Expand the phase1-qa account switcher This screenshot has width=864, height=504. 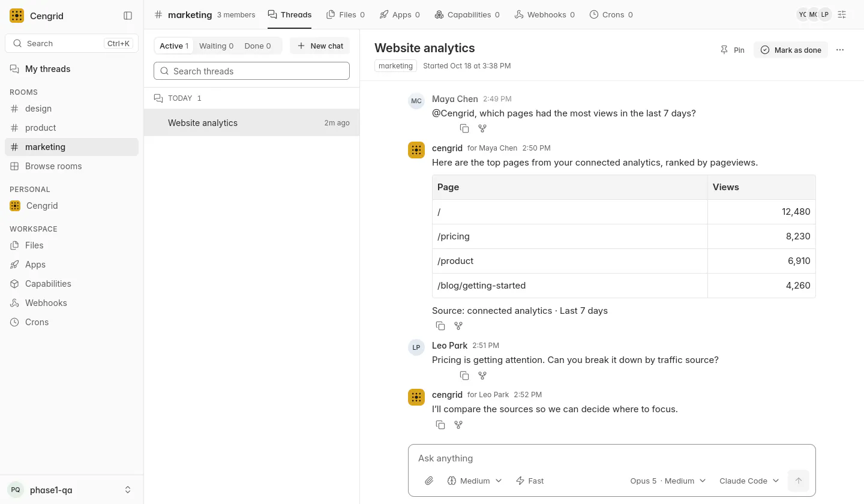point(72,490)
